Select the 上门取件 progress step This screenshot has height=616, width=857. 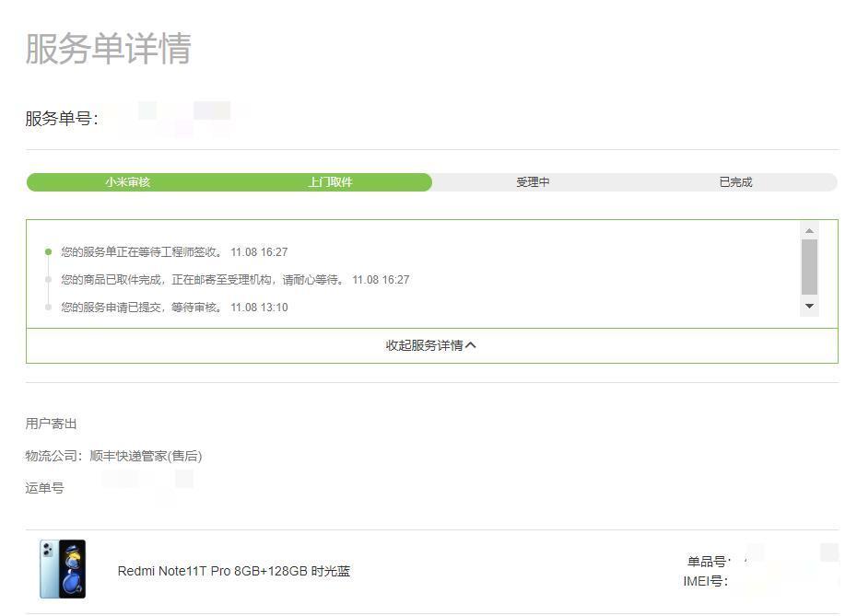[x=331, y=181]
